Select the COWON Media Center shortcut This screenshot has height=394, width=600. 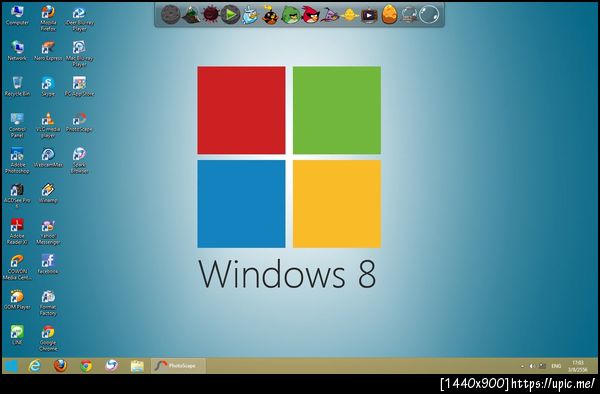coord(17,267)
